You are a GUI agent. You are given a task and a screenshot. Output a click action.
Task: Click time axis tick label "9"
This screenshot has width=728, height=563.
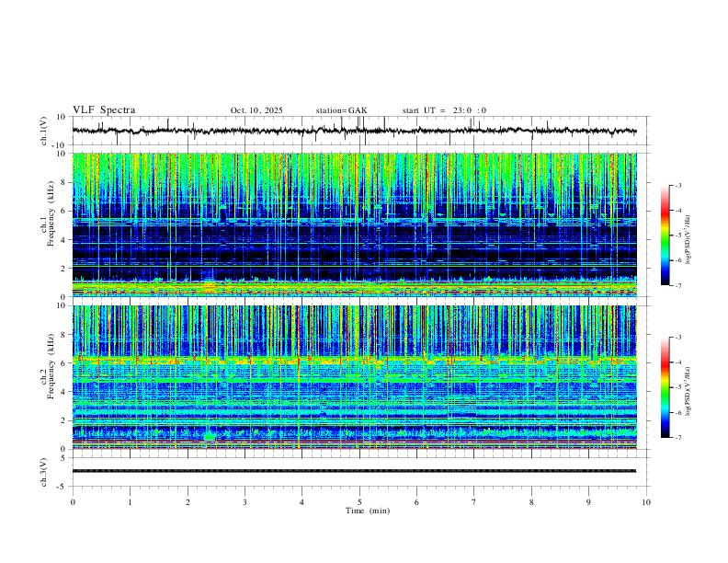coord(588,502)
